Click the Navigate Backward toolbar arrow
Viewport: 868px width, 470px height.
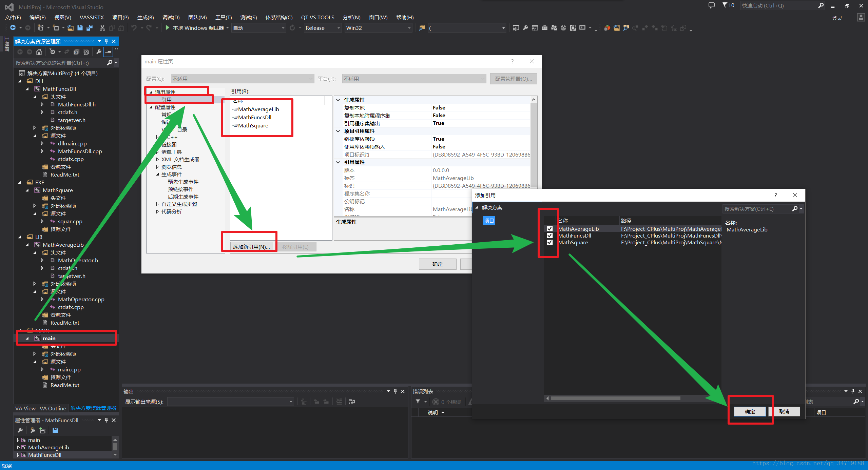tap(13, 28)
